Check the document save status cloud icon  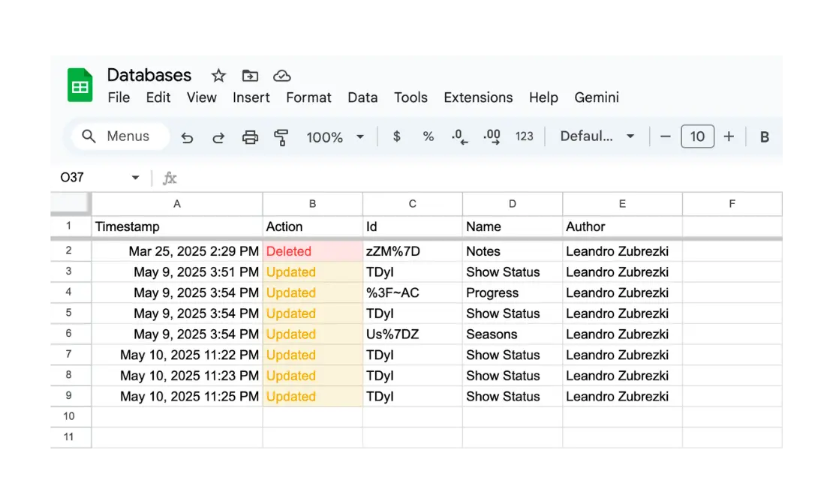pyautogui.click(x=282, y=75)
